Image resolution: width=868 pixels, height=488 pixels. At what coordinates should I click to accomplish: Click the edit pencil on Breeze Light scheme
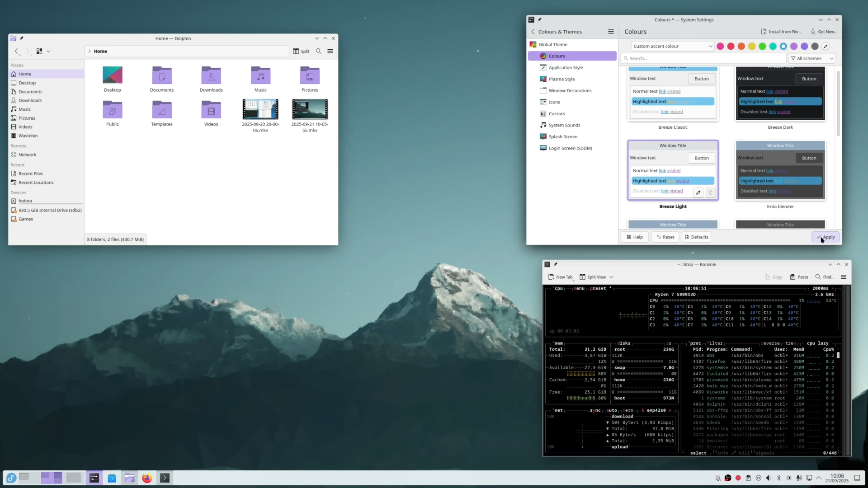pyautogui.click(x=698, y=192)
